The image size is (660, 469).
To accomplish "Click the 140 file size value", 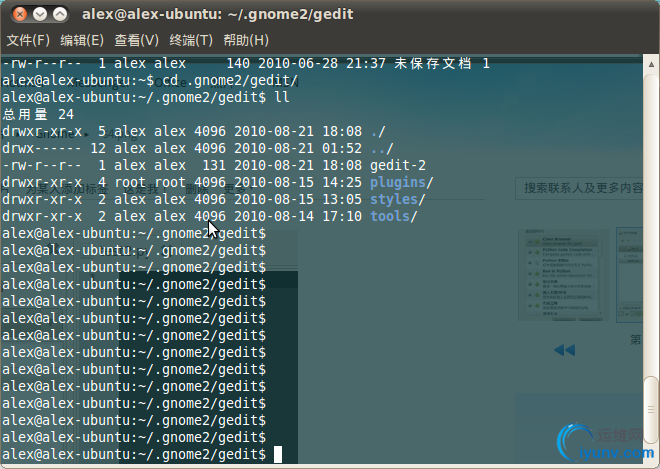I will click(238, 64).
